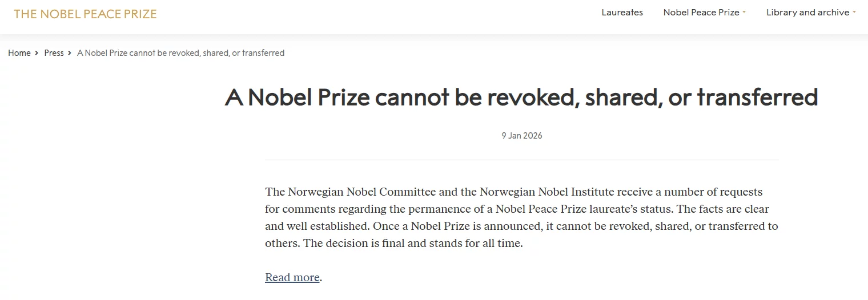Open the Laureates page from top navigation

point(622,13)
